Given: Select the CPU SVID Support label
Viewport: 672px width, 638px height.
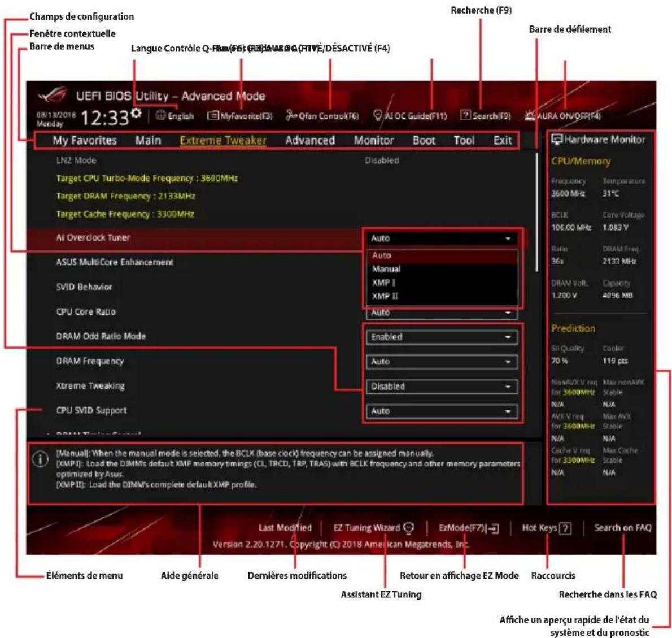Looking at the screenshot, I should point(91,410).
